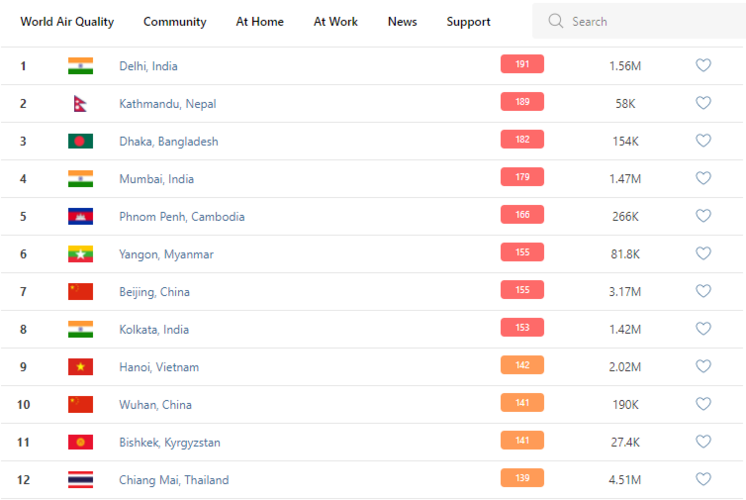Toggle favorite heart for Beijing, China

pyautogui.click(x=703, y=291)
